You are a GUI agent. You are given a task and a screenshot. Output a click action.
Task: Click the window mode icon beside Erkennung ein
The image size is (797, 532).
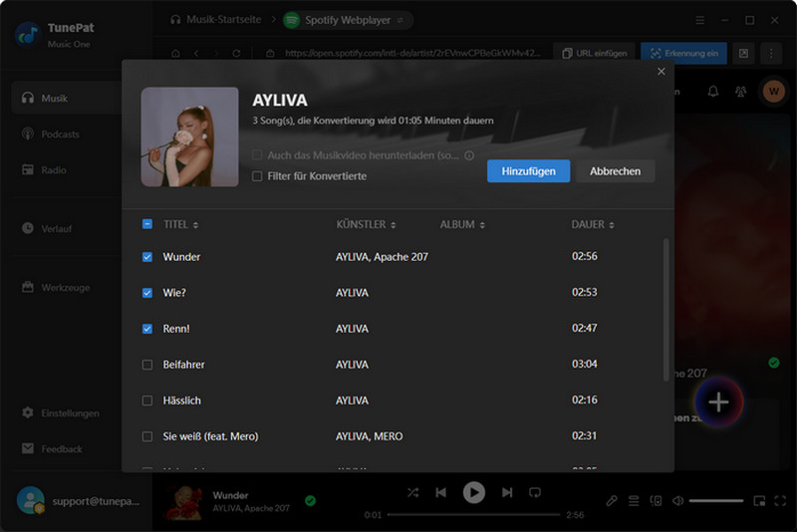(x=743, y=54)
